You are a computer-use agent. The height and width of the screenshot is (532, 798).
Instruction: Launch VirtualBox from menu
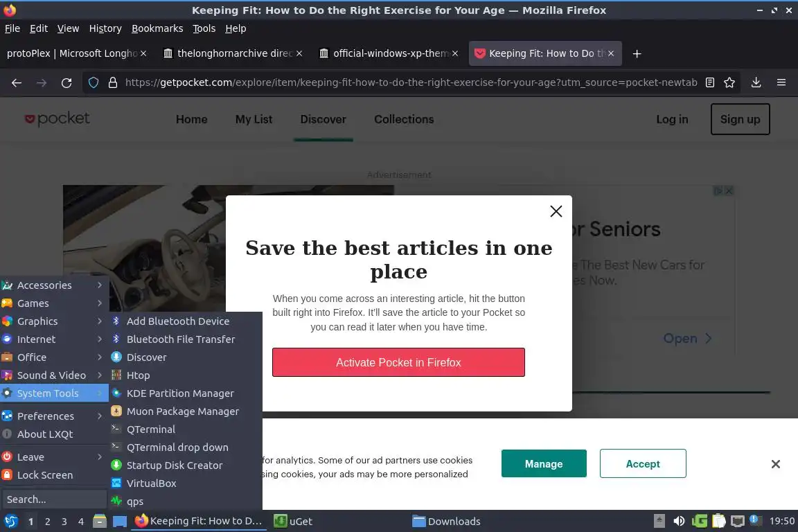point(186,484)
